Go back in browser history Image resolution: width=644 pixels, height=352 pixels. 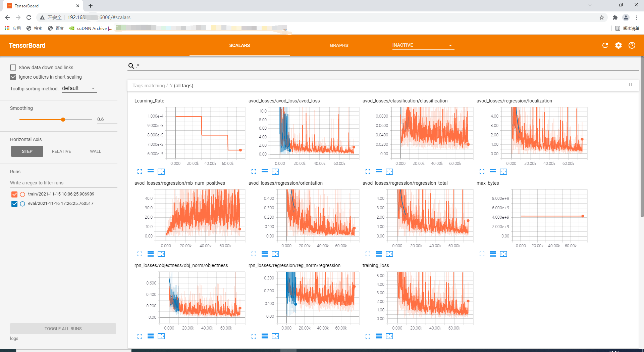(x=7, y=17)
